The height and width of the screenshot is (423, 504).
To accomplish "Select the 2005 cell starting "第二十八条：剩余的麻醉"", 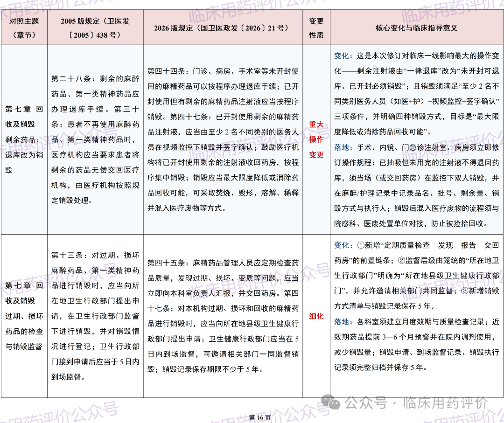I will 95,139.
